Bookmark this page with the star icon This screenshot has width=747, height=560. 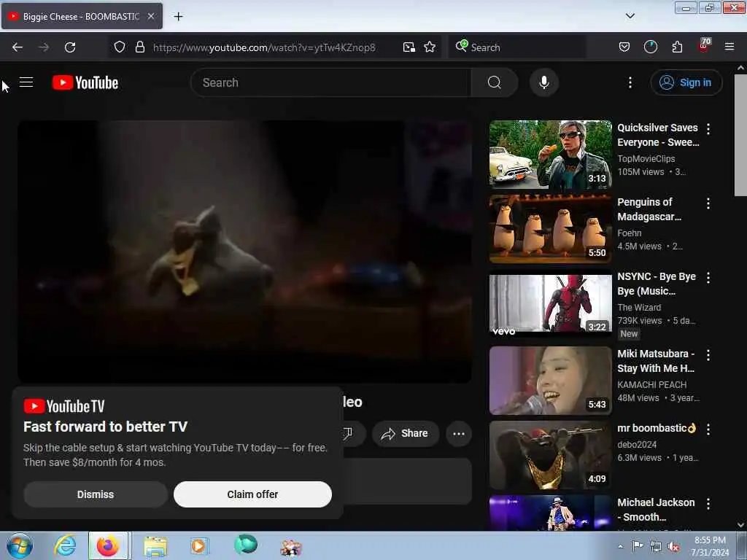coord(430,47)
